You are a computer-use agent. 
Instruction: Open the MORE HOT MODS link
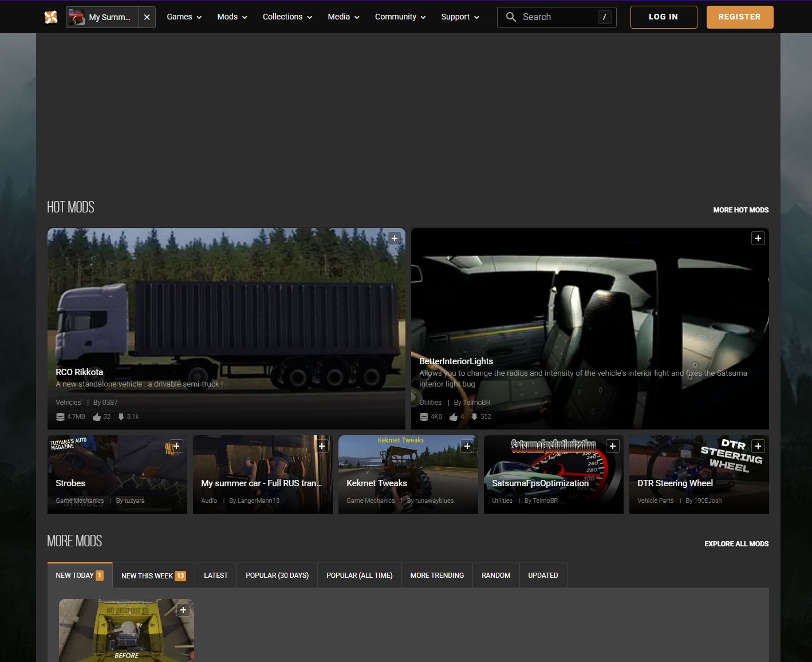tap(741, 210)
